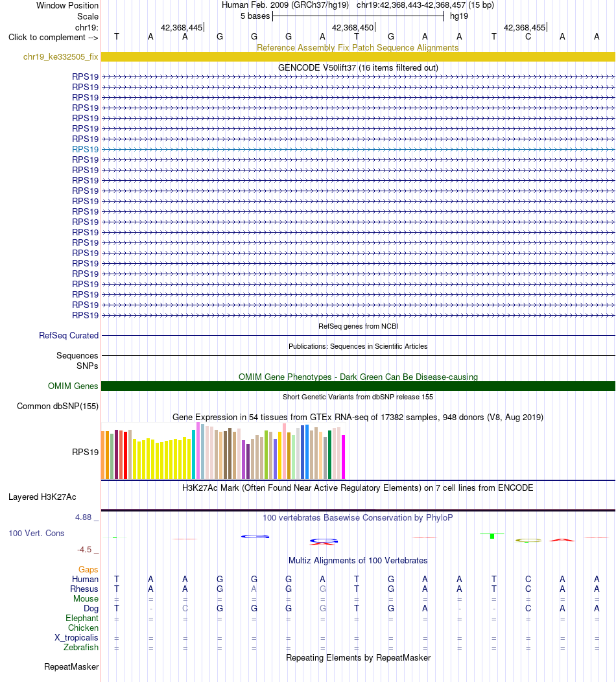Click the yellow chr19_ke332505_fix alignment bar
The width and height of the screenshot is (616, 682).
(x=358, y=57)
